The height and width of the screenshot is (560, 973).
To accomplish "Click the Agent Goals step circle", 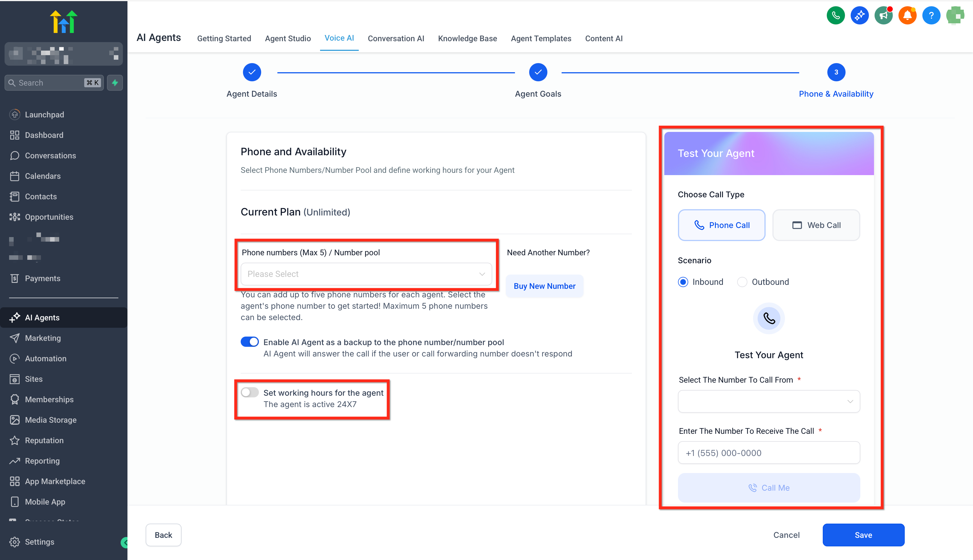I will tap(538, 72).
